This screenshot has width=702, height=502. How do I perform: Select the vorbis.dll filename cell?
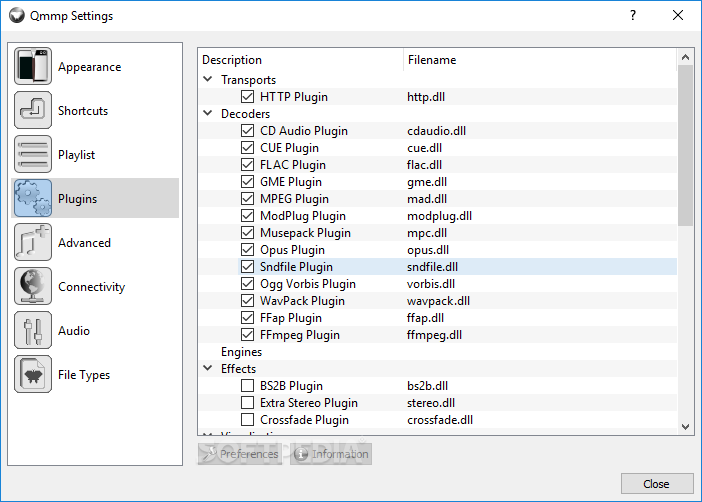coord(431,284)
